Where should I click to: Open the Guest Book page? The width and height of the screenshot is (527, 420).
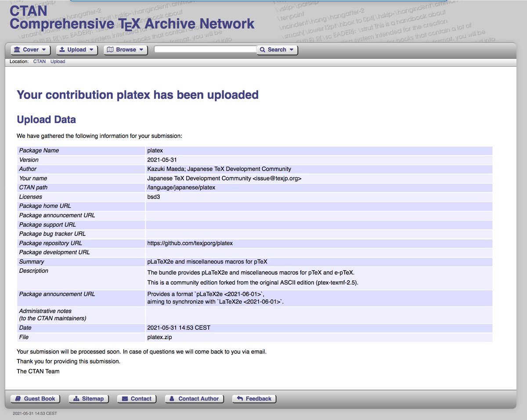pos(35,398)
